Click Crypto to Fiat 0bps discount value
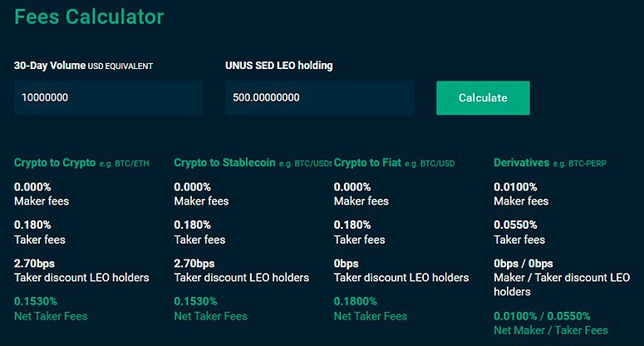This screenshot has height=346, width=644. point(345,263)
